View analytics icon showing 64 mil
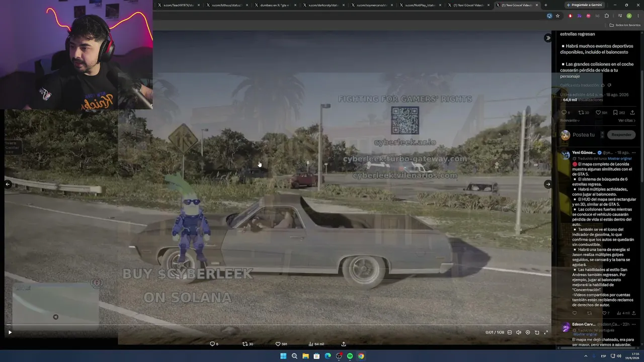 pos(311,344)
